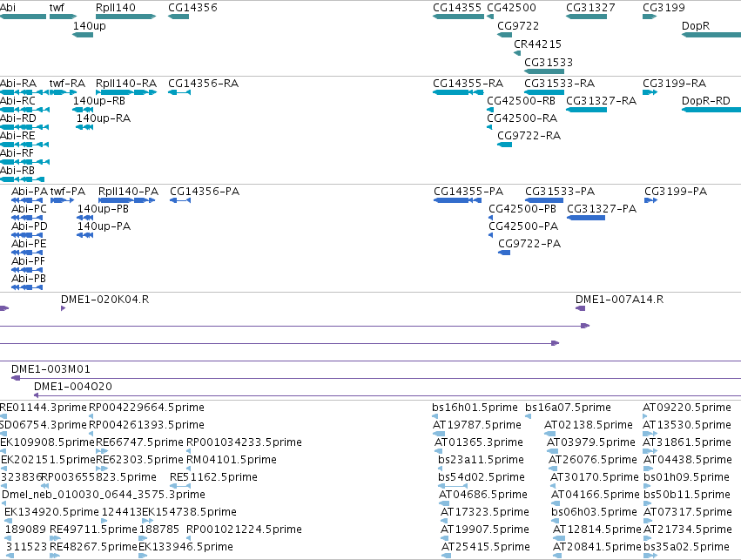Screen dimensions: 741x560
Task: Click the DopR-RD transcript label
Action: 705,101
